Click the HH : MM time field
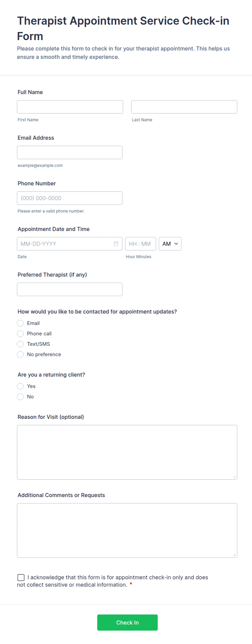Screen dimensions: 252x644 tap(140, 244)
